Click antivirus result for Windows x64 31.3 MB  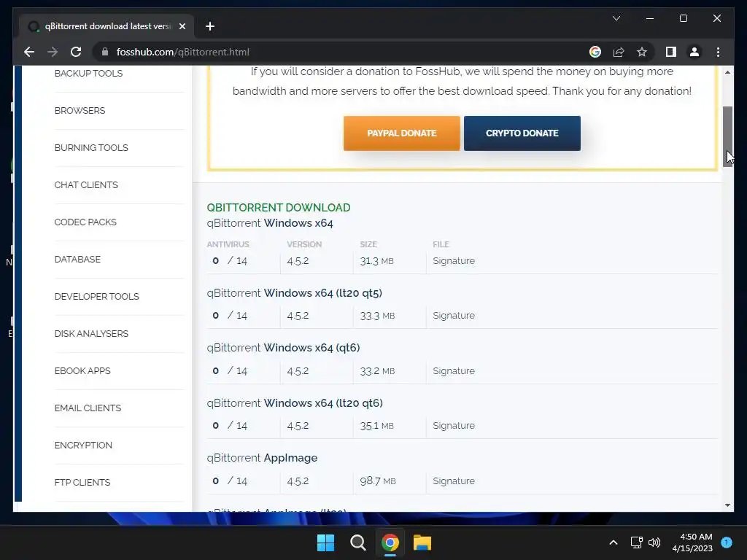[x=230, y=261]
